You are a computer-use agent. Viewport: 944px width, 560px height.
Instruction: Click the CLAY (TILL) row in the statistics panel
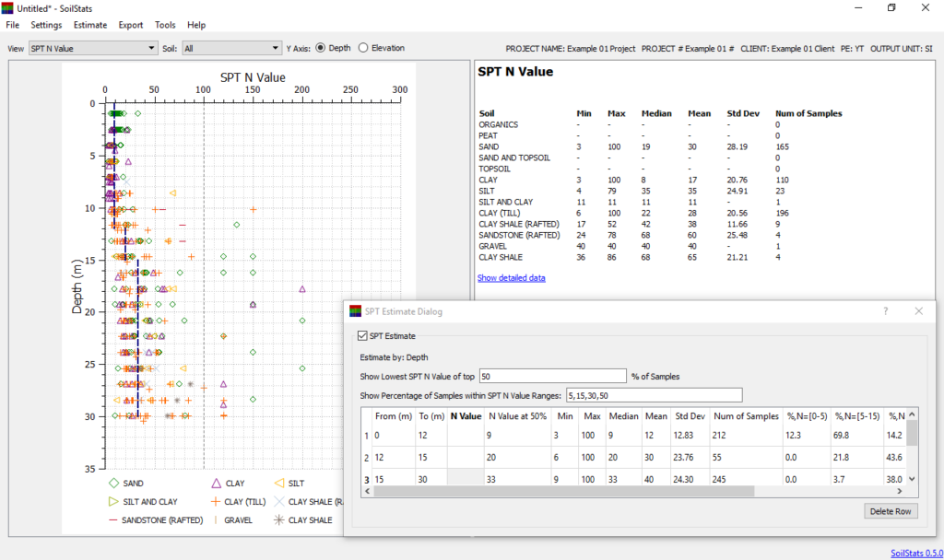click(660, 213)
